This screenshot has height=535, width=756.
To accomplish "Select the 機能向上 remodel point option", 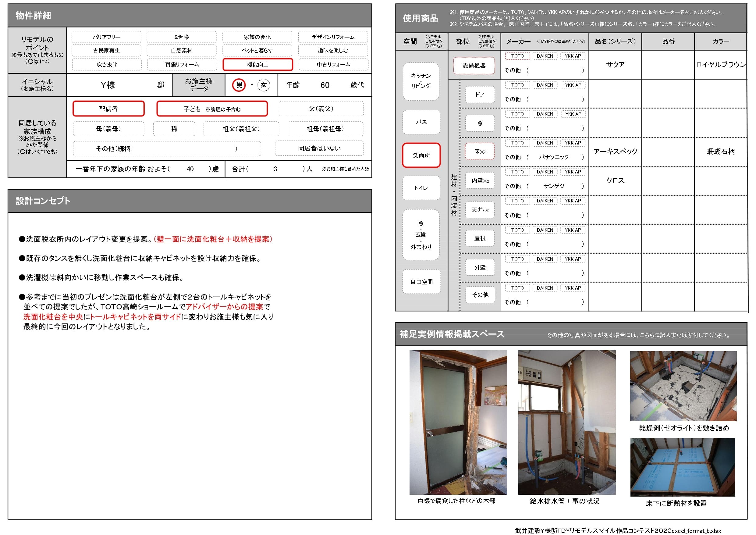I will click(x=257, y=65).
